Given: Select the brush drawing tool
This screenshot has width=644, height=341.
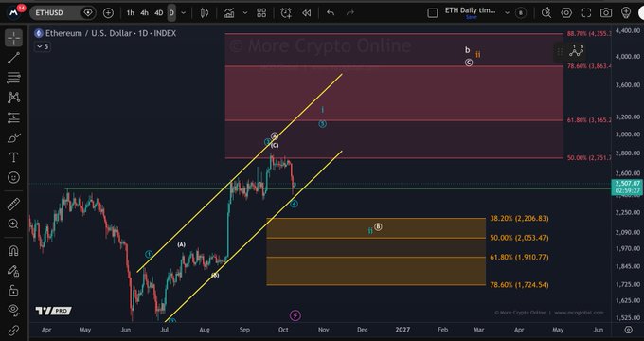Looking at the screenshot, I should point(13,137).
